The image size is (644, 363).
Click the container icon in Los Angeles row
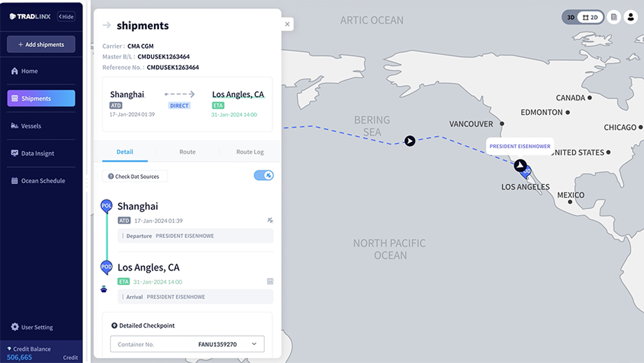pyautogui.click(x=270, y=281)
